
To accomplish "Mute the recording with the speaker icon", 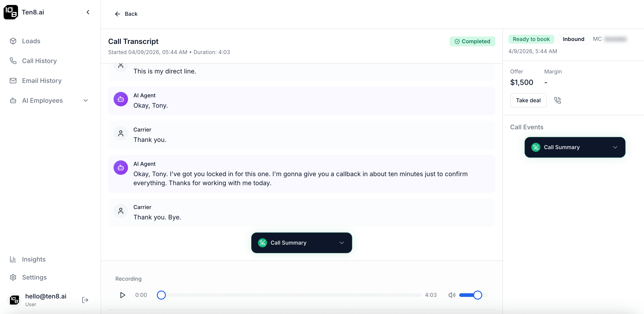I will pos(452,295).
